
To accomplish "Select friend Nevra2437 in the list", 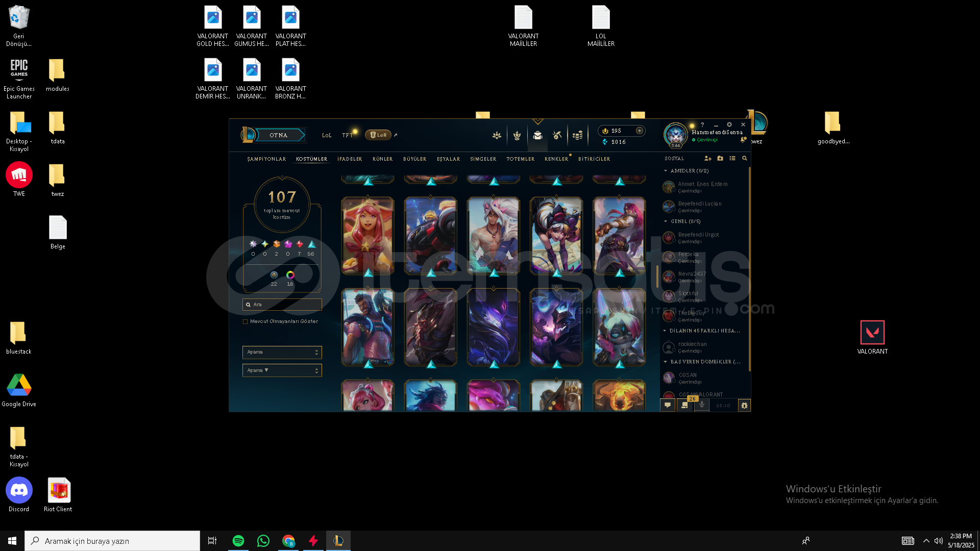I will (692, 277).
